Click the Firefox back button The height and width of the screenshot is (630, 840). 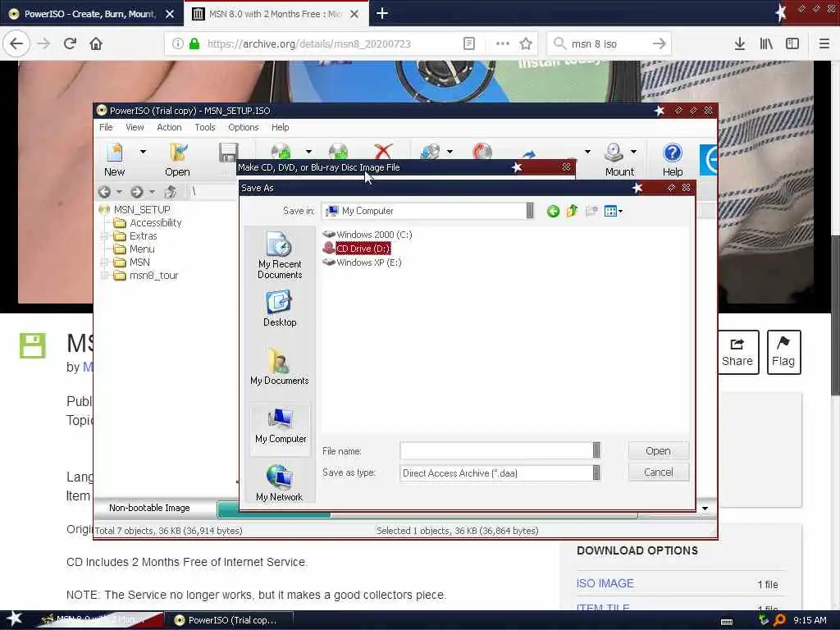(x=16, y=43)
